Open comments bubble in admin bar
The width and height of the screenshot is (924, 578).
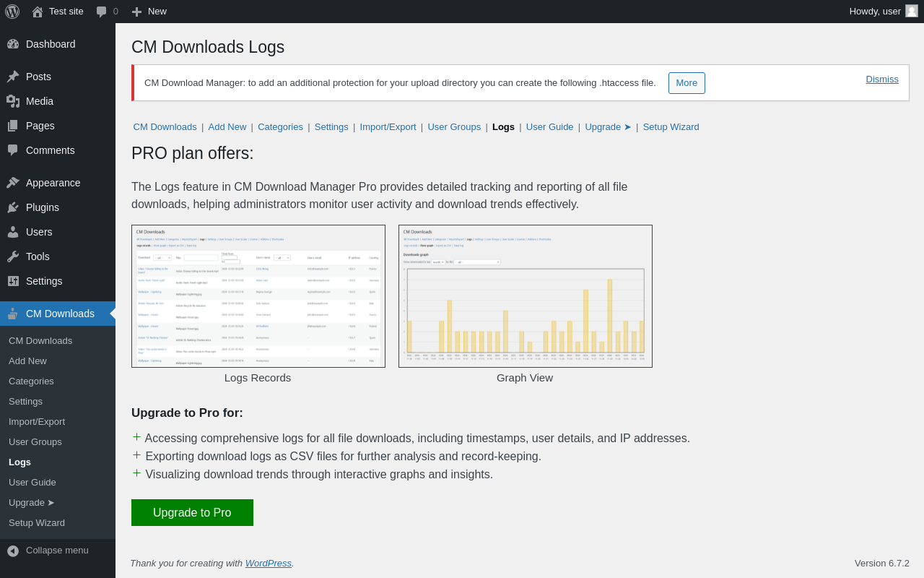click(102, 12)
